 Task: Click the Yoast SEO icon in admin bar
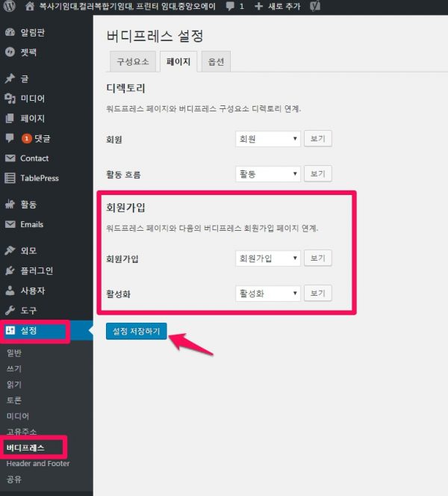click(315, 6)
